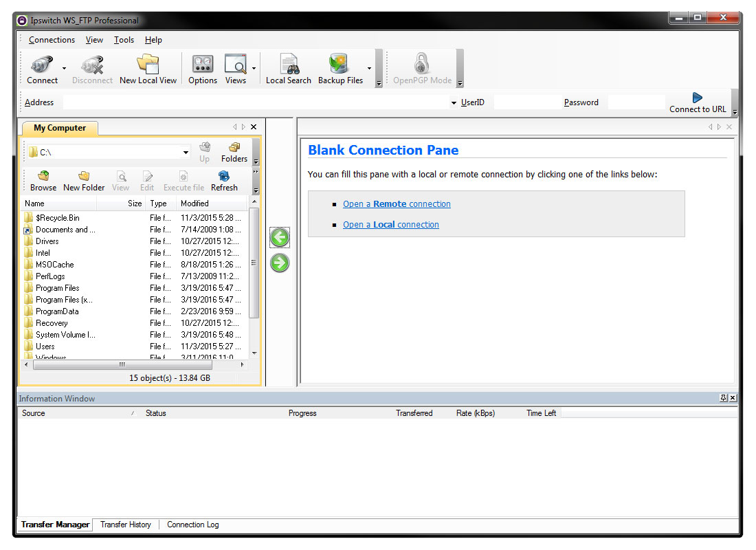The image size is (756, 550).
Task: Switch to Transfer Manager tab
Action: [55, 525]
